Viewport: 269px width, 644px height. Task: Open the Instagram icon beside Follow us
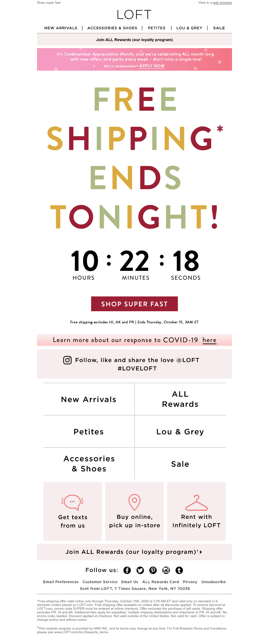click(x=166, y=570)
